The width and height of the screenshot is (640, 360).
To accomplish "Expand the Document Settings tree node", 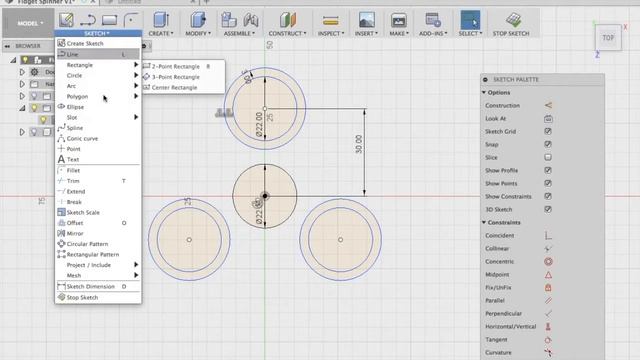I will point(22,72).
